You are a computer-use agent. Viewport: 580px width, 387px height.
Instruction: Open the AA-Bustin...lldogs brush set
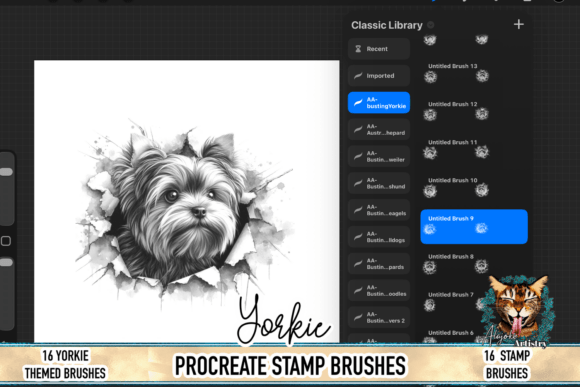coord(379,237)
